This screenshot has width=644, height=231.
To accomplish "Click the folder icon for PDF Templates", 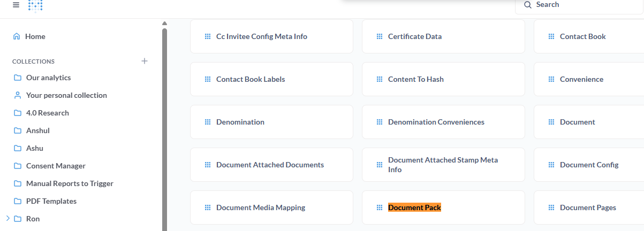I will coord(17,201).
